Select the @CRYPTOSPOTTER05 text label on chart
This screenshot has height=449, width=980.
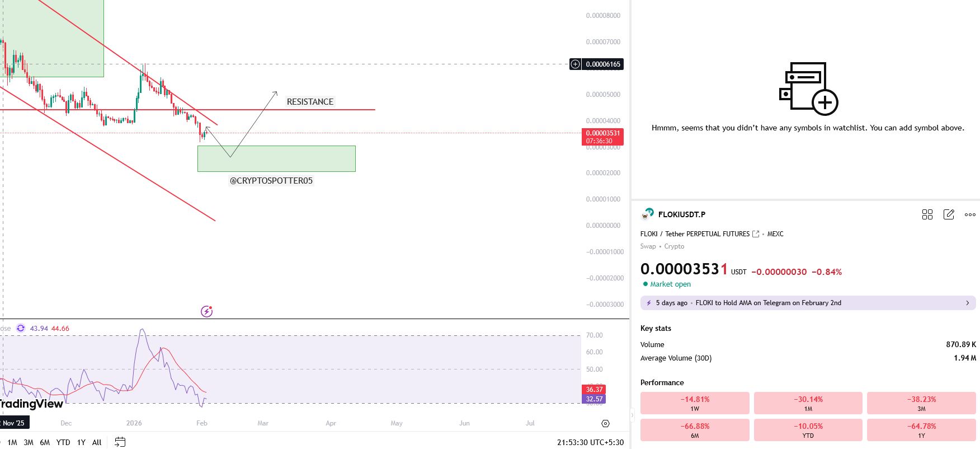(x=271, y=181)
